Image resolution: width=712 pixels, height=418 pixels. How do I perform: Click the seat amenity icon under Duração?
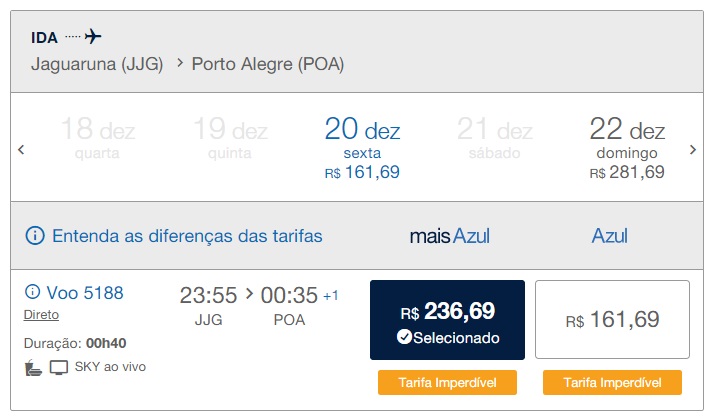[x=32, y=367]
